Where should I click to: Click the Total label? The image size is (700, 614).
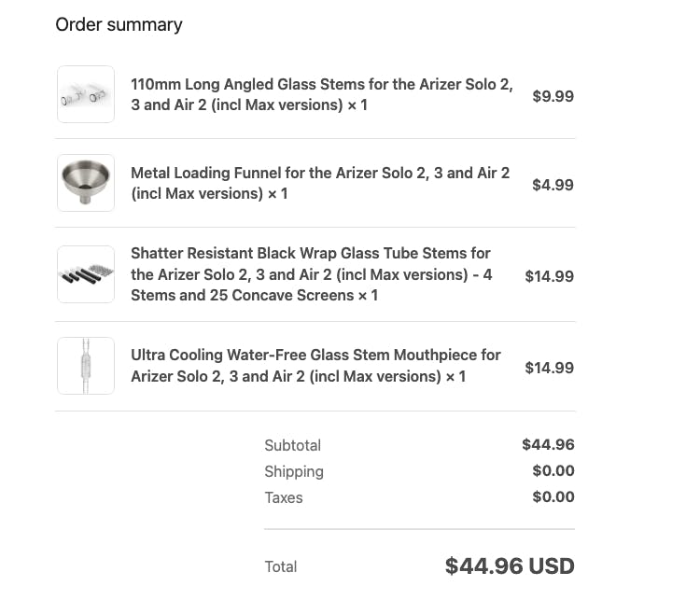[x=280, y=566]
